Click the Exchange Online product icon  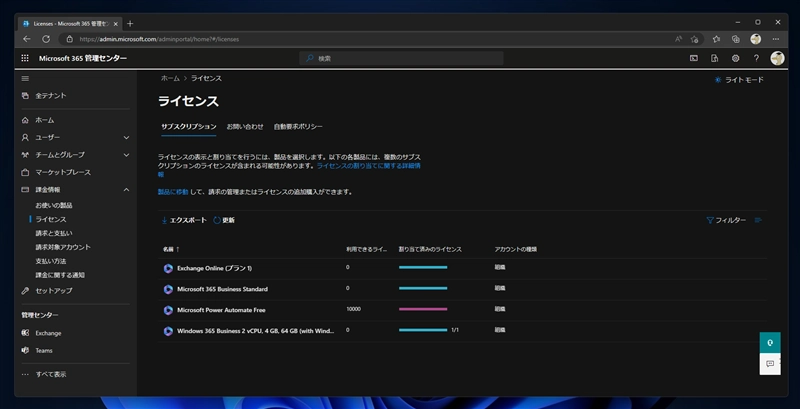pos(168,268)
